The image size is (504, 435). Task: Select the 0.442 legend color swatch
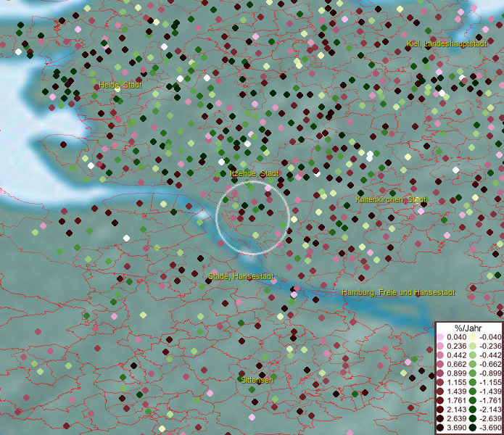(x=441, y=355)
